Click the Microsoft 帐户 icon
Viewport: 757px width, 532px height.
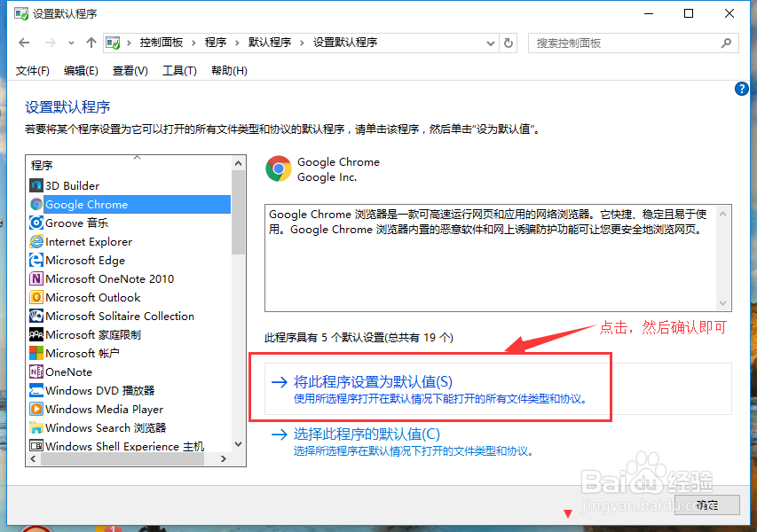click(36, 353)
